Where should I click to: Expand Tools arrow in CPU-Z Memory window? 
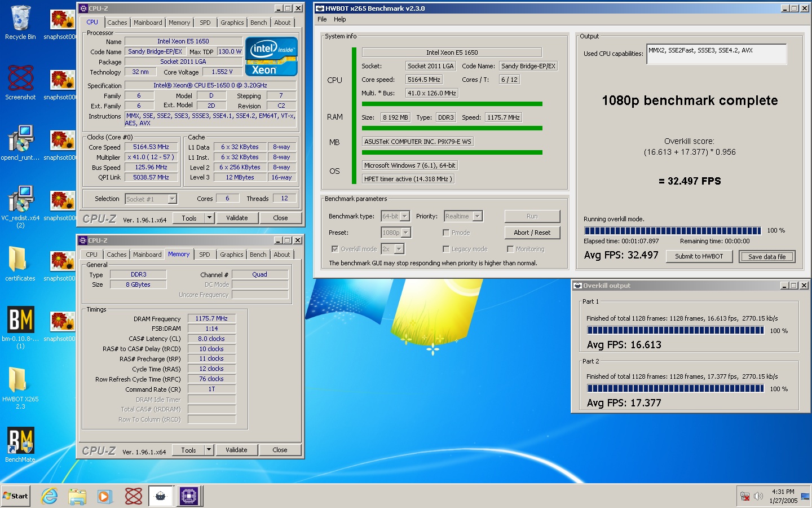[209, 450]
